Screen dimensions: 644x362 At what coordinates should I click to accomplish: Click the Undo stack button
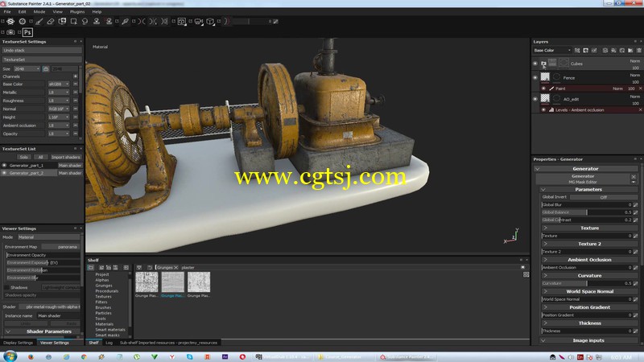(42, 51)
